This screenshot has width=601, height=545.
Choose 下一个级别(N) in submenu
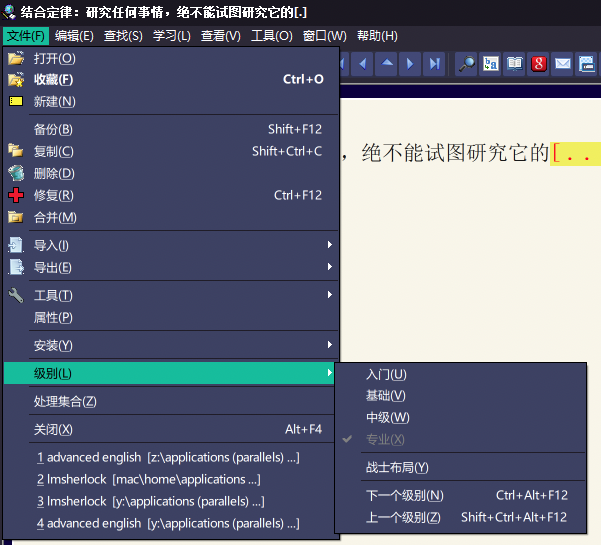[x=460, y=495]
